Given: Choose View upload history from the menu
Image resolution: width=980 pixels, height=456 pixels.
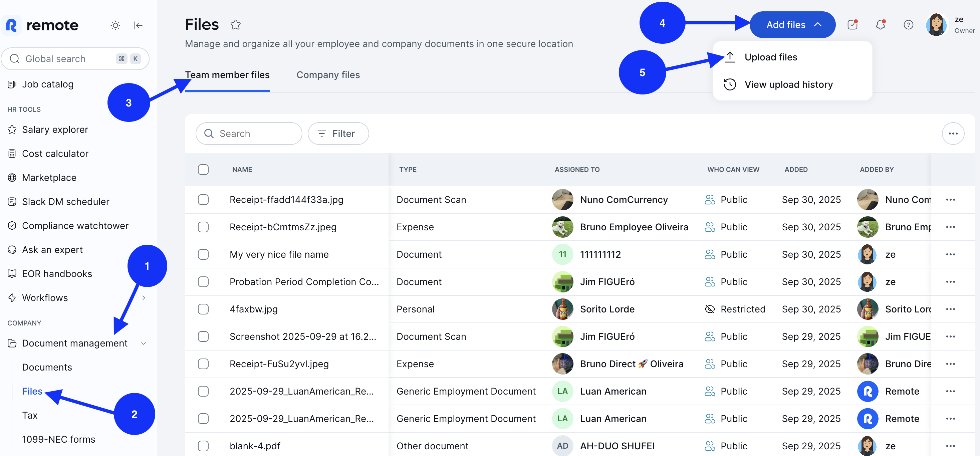Looking at the screenshot, I should tap(788, 84).
